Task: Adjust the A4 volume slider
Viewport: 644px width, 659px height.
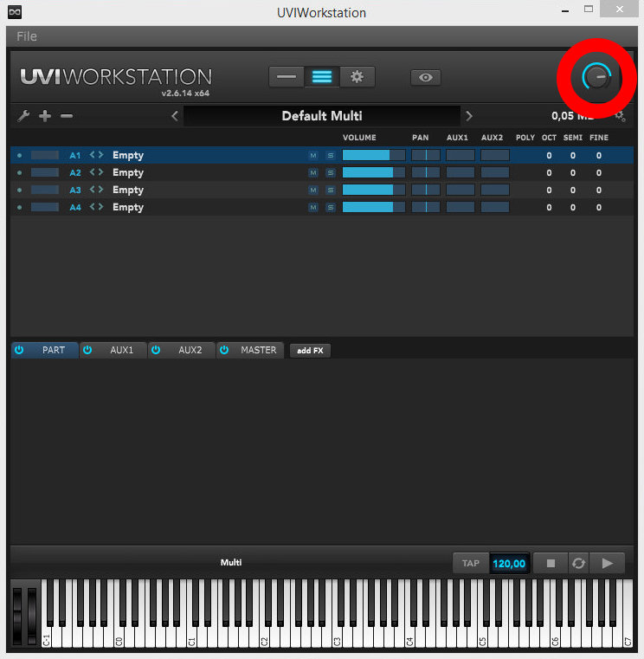Action: point(374,207)
